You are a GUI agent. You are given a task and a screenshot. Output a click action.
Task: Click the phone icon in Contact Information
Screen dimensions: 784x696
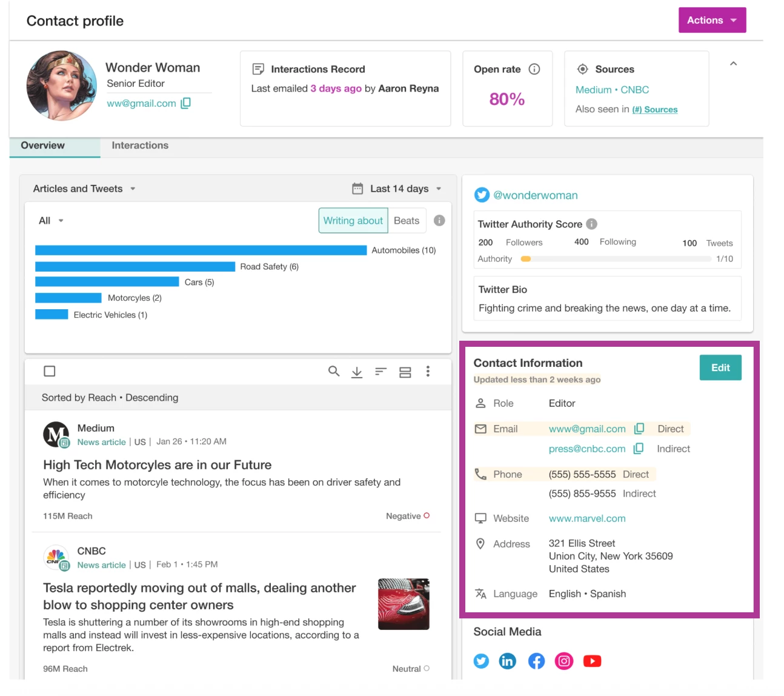pyautogui.click(x=480, y=474)
